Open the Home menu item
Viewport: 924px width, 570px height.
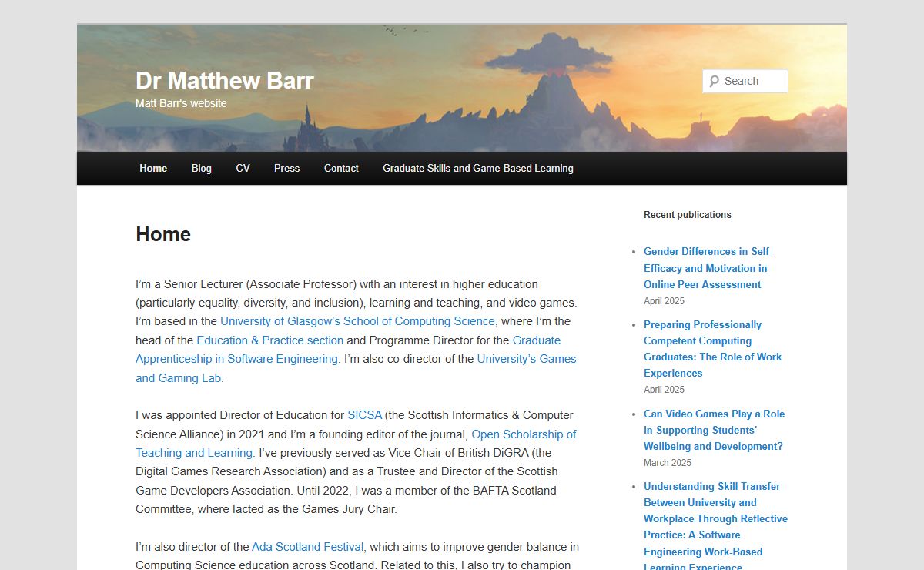(x=153, y=168)
